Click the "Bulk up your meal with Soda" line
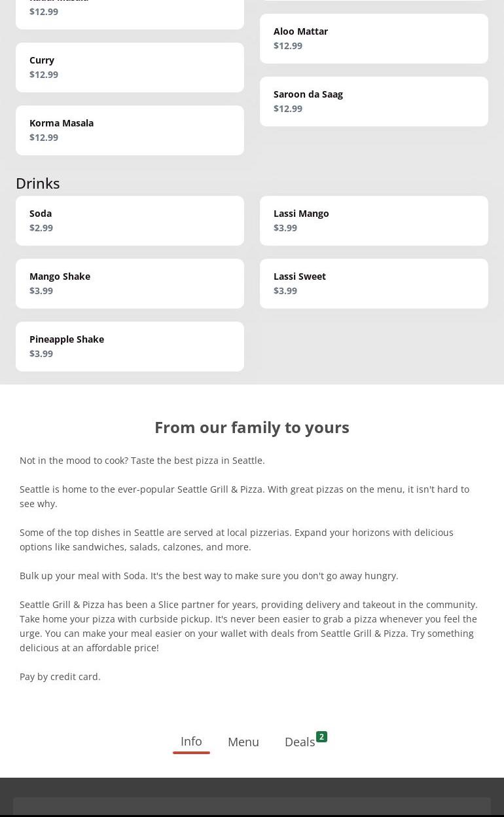Screen dimensions: 504x817 point(209,576)
